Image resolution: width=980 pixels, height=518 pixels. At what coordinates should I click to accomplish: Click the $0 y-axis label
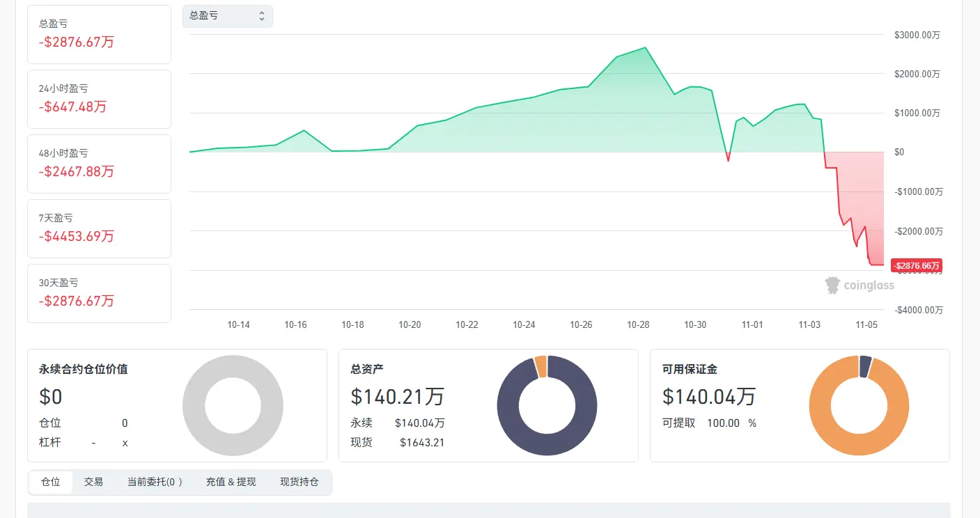click(x=899, y=152)
